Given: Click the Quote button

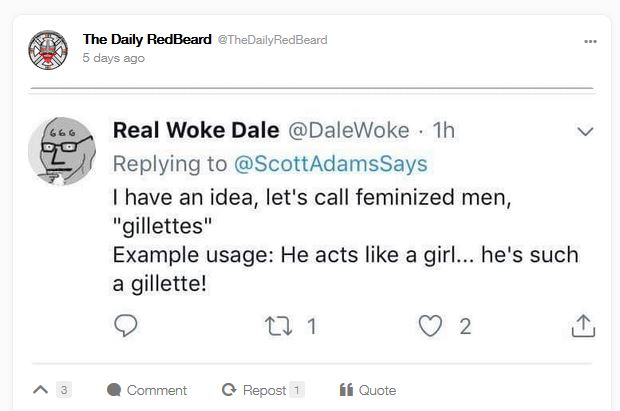Looking at the screenshot, I should (367, 390).
